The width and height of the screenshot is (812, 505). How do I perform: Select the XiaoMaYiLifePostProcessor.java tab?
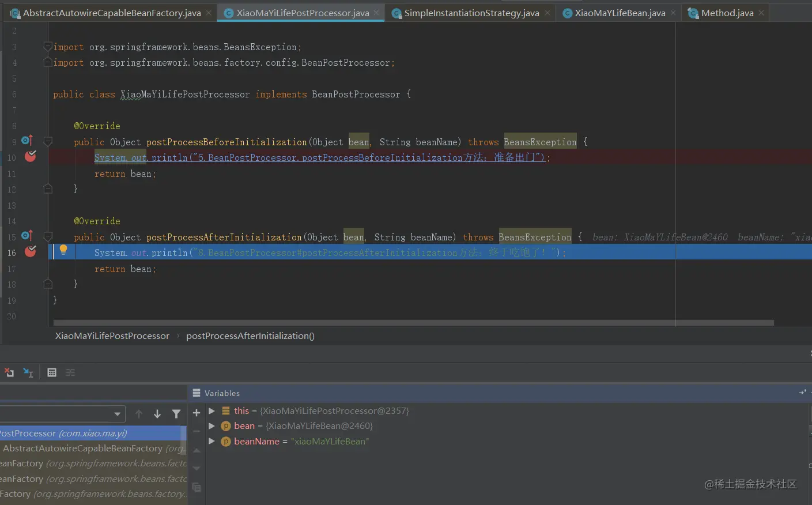pyautogui.click(x=303, y=13)
